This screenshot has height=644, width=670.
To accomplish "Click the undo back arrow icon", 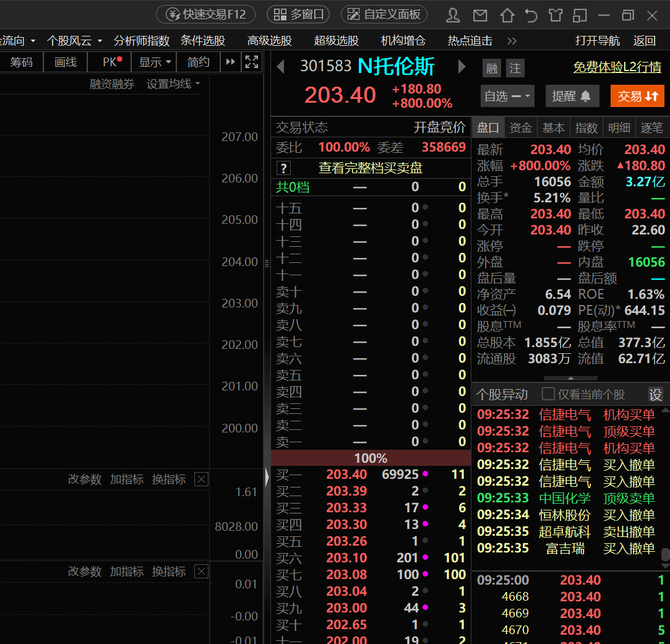I will [531, 15].
